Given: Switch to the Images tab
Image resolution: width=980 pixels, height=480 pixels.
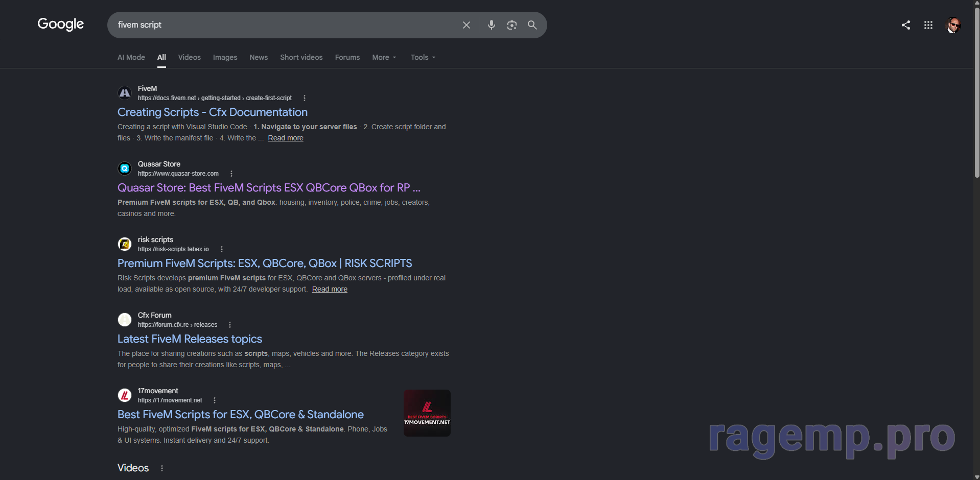Looking at the screenshot, I should pyautogui.click(x=225, y=57).
